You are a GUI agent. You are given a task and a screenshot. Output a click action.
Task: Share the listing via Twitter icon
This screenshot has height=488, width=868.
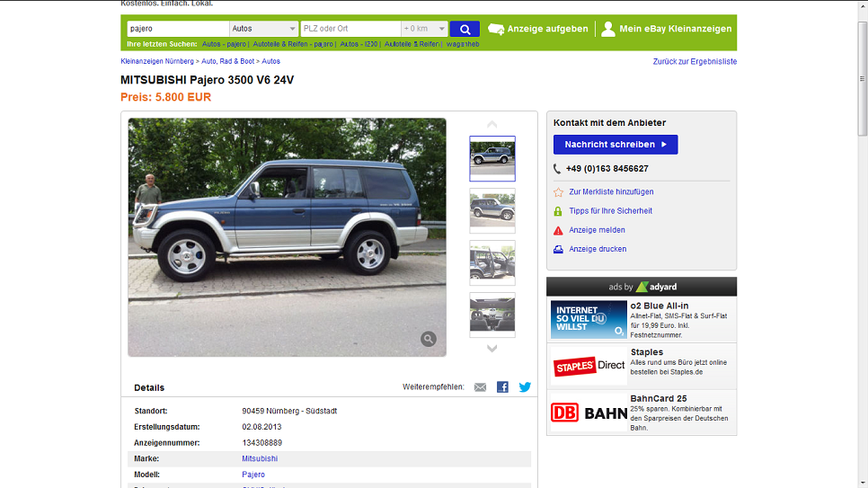pyautogui.click(x=525, y=387)
